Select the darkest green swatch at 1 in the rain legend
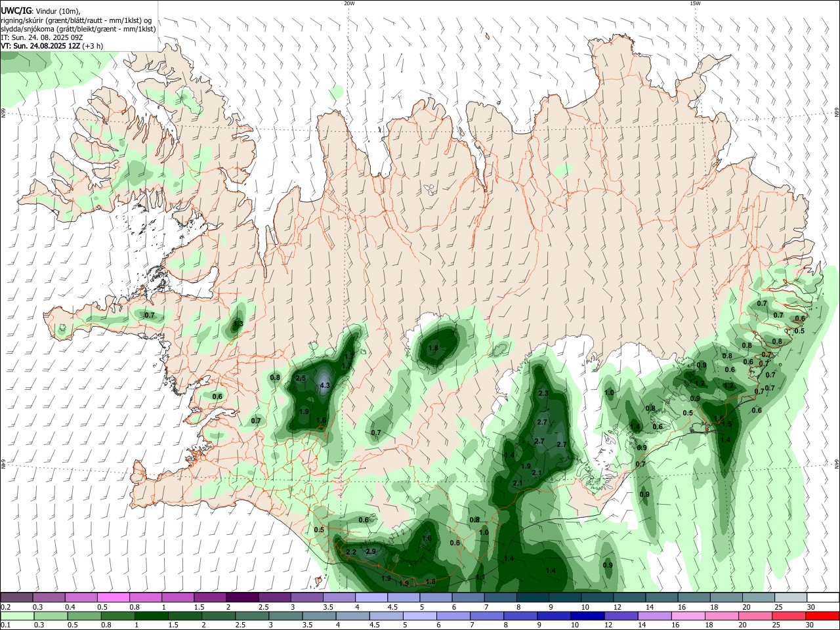This screenshot has width=840, height=630. 151,616
